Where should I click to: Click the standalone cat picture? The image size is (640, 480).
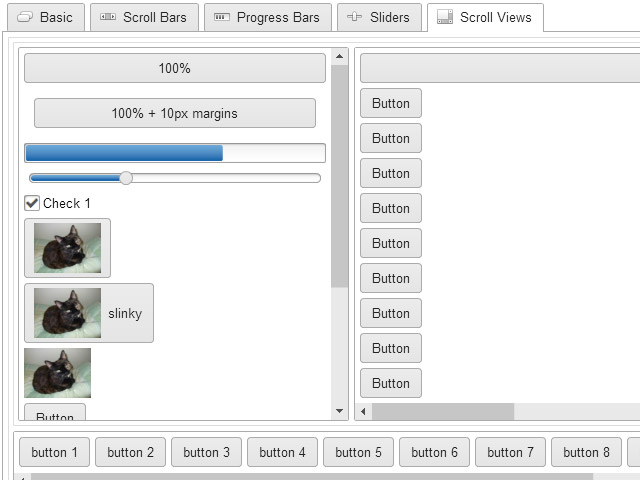tap(58, 373)
